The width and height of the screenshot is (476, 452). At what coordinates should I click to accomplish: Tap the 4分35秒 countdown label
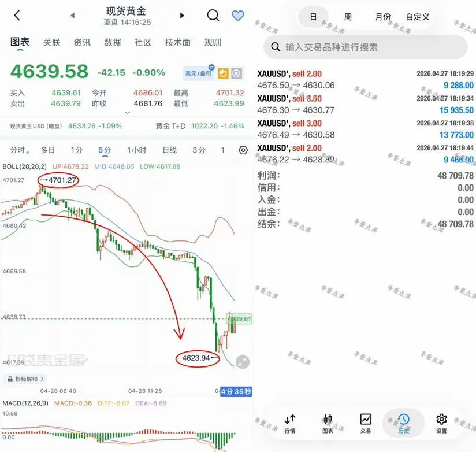point(236,391)
